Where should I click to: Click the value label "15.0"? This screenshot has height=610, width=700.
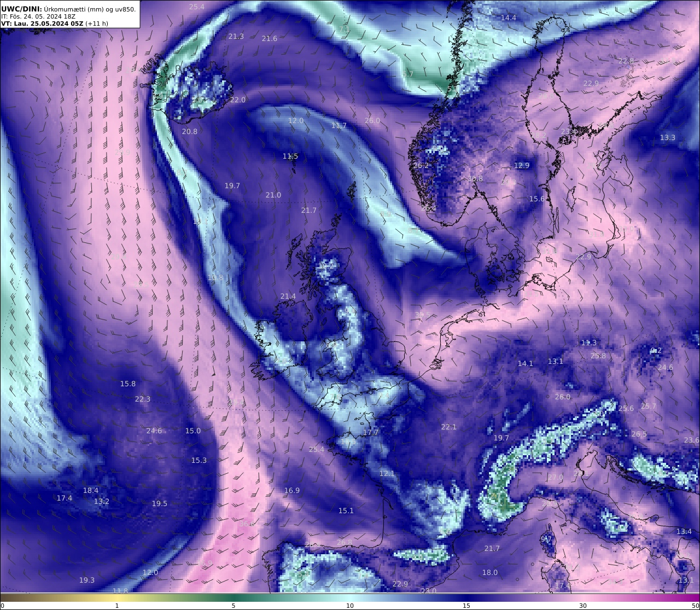[193, 431]
